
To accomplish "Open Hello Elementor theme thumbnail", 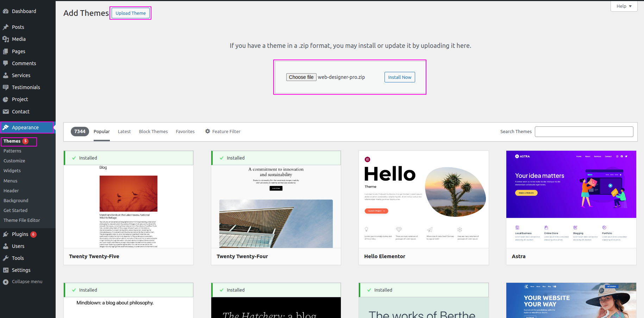I will 424,199.
